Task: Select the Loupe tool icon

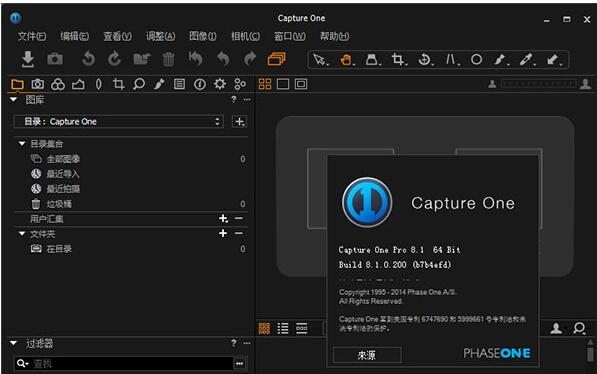Action: point(372,60)
